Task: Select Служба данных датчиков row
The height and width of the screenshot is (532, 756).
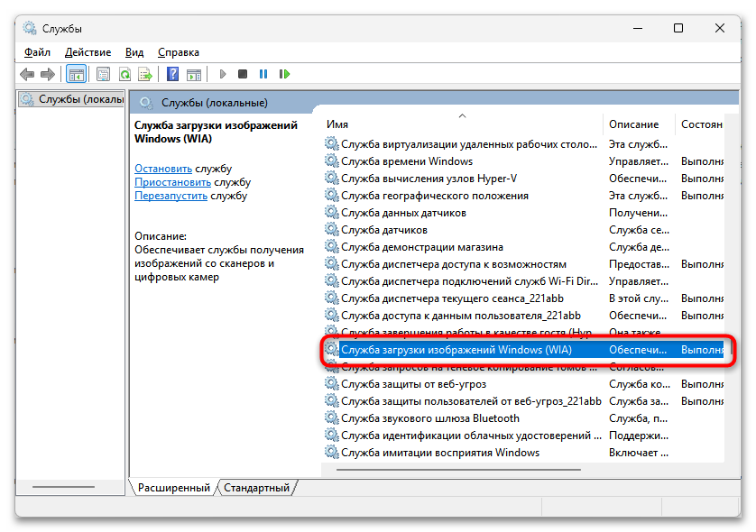Action: pos(523,213)
